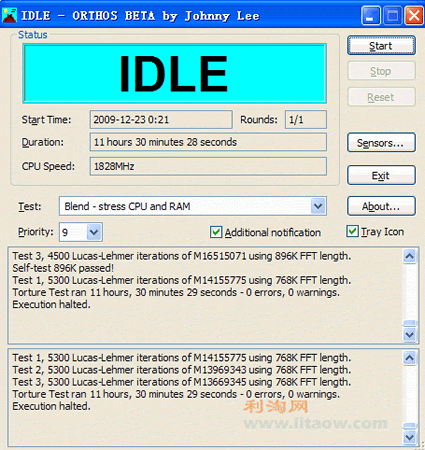Click the Start Time field
425x450 pixels.
[161, 119]
